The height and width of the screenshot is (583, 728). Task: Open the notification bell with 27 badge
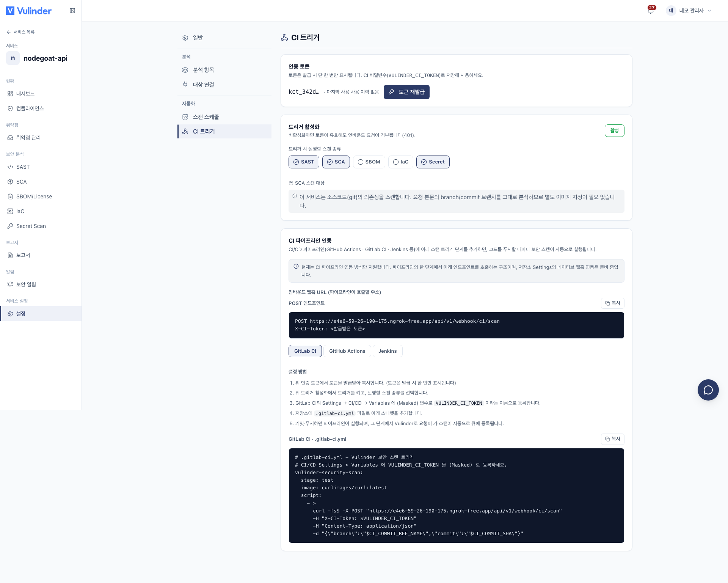(x=651, y=10)
